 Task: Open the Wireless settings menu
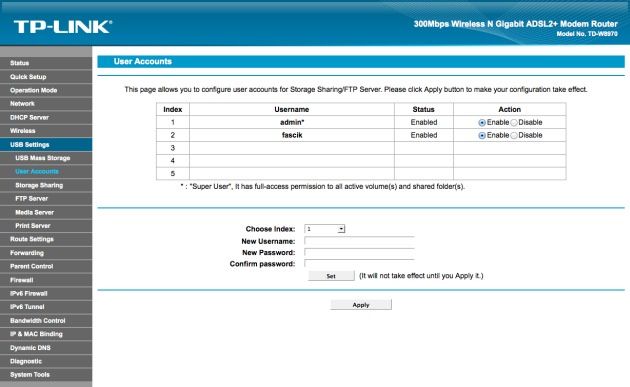[46, 131]
